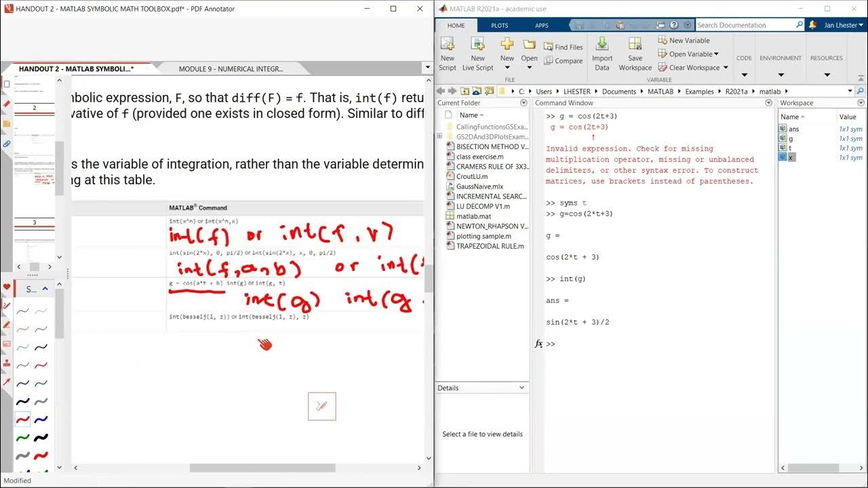Click the folder path search icon
The image size is (868, 488).
point(861,91)
